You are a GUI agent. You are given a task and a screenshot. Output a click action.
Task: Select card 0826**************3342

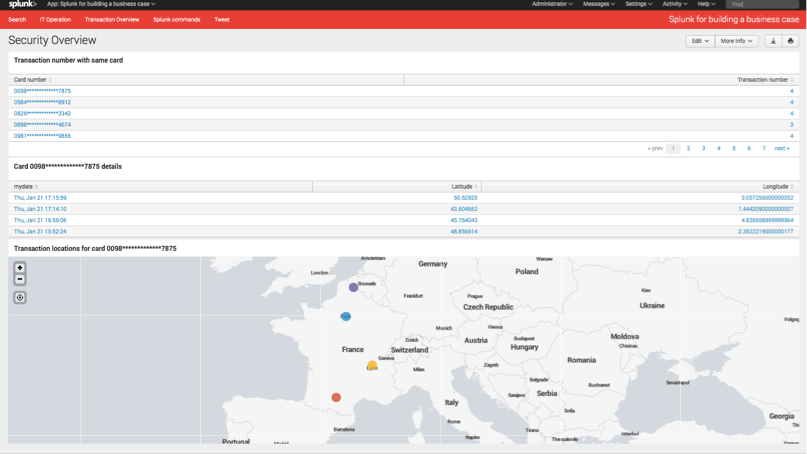click(42, 114)
